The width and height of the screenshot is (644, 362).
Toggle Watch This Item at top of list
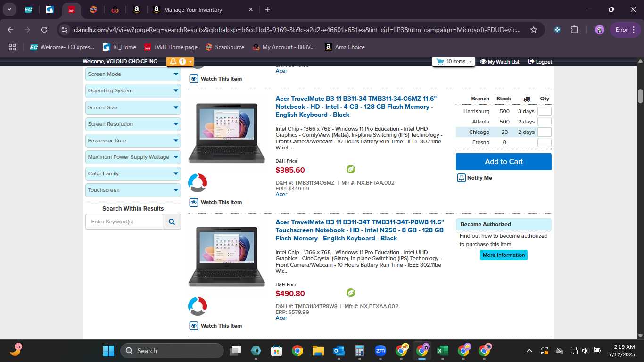point(215,79)
